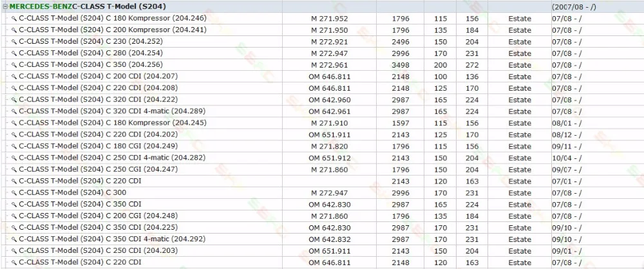
Task: Click magnifier icon beside C 320 CDI (204.222)
Action: coord(14,100)
